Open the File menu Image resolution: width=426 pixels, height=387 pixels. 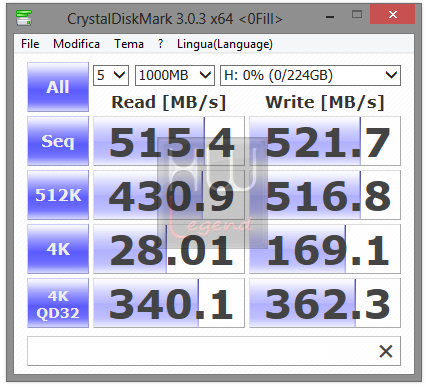30,44
